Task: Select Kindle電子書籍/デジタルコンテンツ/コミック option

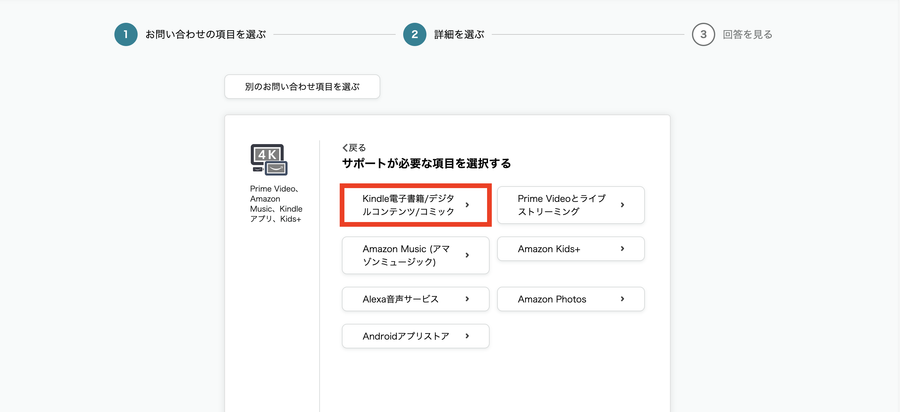Action: (416, 205)
